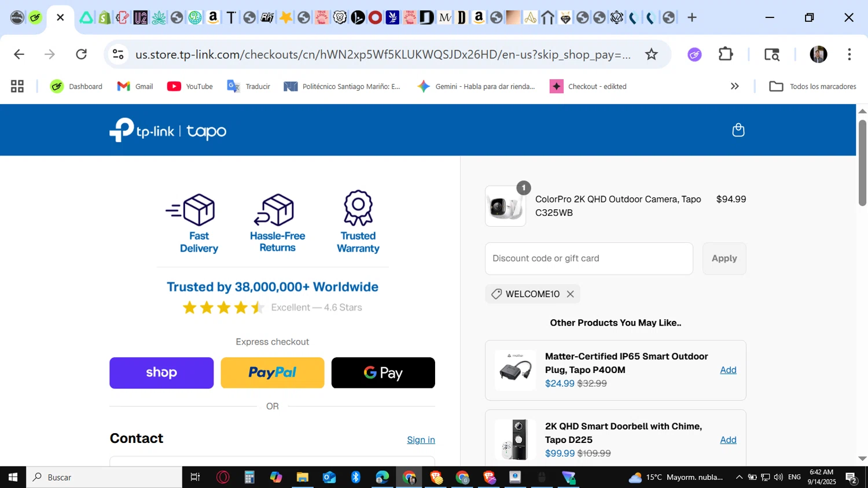Open Gemini bookmark
This screenshot has width=868, height=488.
(476, 86)
